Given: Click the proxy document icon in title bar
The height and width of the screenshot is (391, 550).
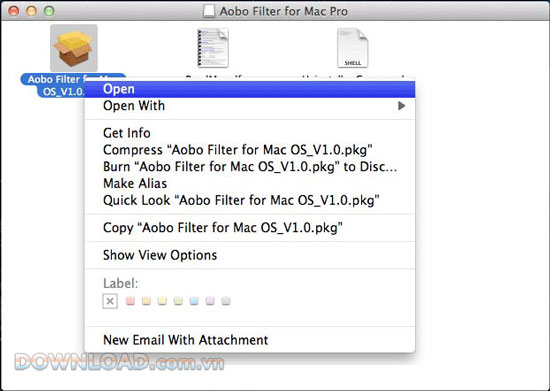Looking at the screenshot, I should (209, 11).
